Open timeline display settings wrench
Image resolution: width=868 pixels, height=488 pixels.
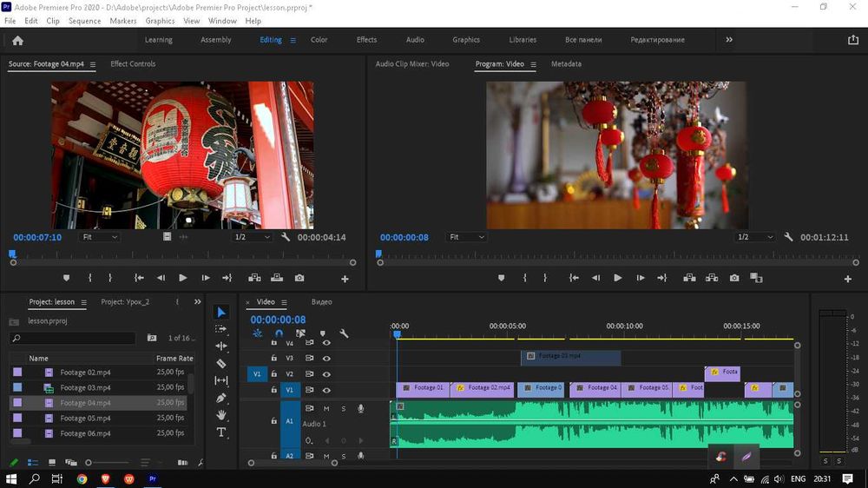click(x=344, y=333)
